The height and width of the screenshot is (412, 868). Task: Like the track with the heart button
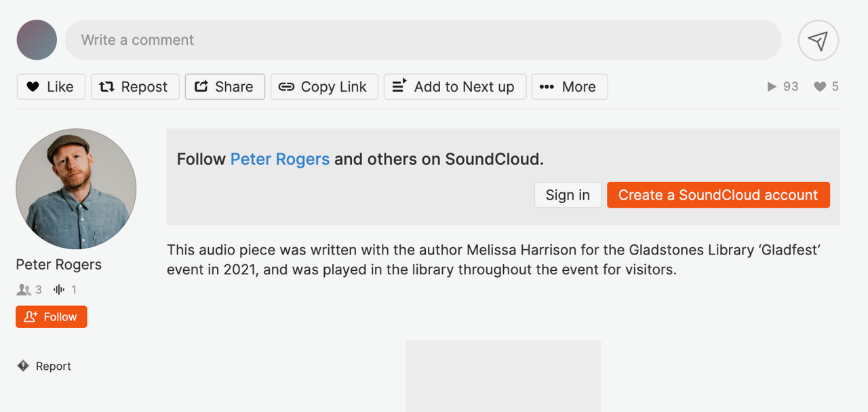point(51,87)
